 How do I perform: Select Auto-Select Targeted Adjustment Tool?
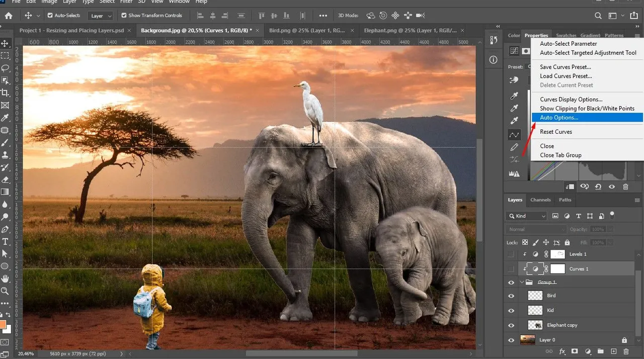[x=588, y=53]
